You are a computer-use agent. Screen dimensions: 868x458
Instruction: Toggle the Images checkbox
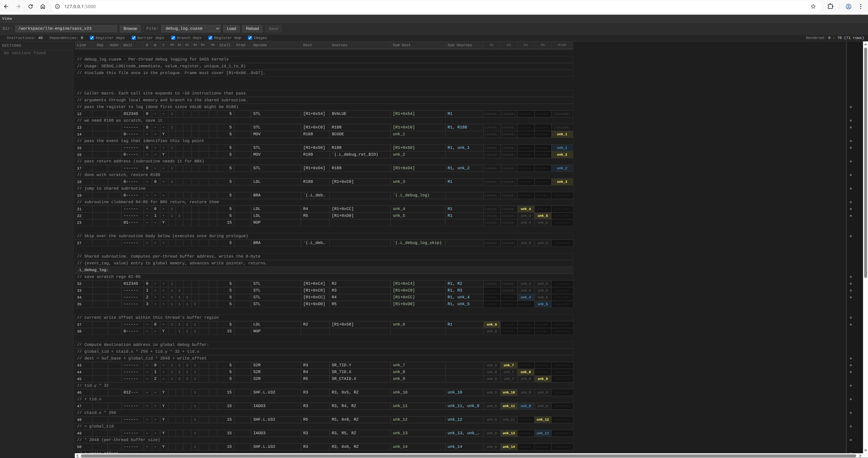click(250, 38)
